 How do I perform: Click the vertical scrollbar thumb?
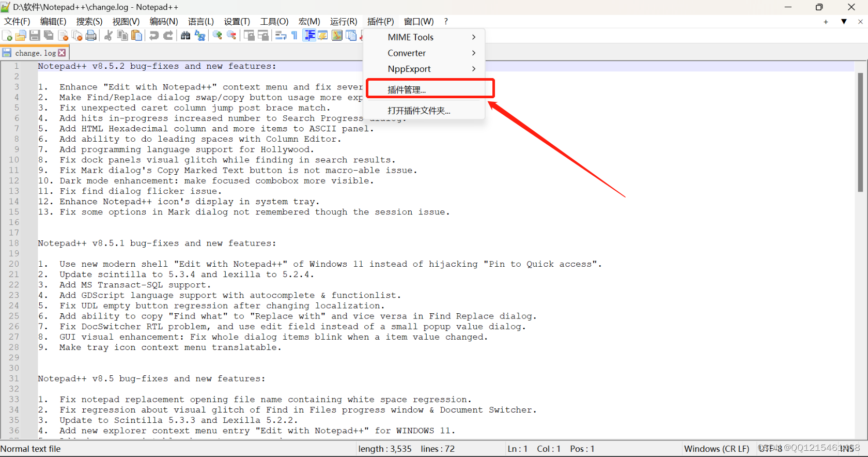pyautogui.click(x=860, y=132)
